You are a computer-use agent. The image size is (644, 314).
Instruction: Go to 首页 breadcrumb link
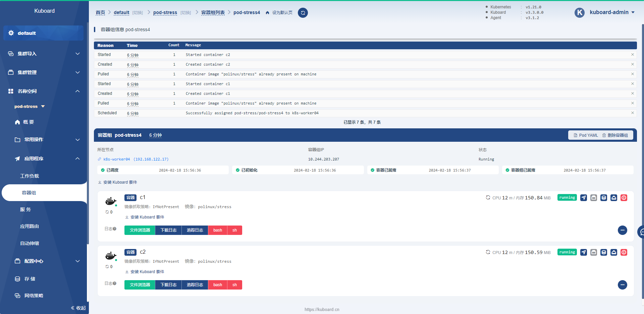coord(100,12)
